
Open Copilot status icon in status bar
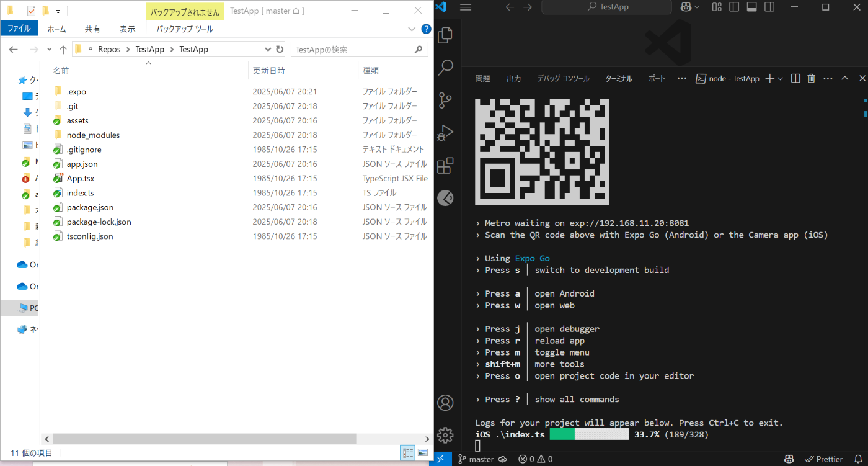[789, 459]
